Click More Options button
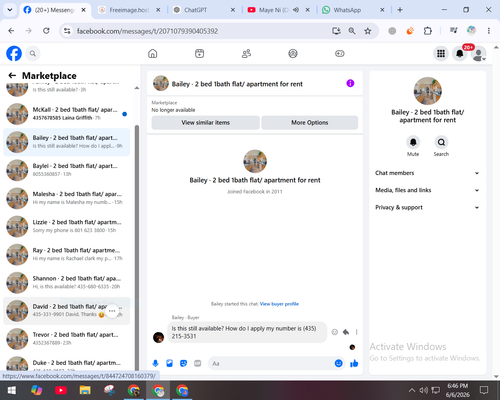Screen dimensions: 500x400 pos(310,123)
